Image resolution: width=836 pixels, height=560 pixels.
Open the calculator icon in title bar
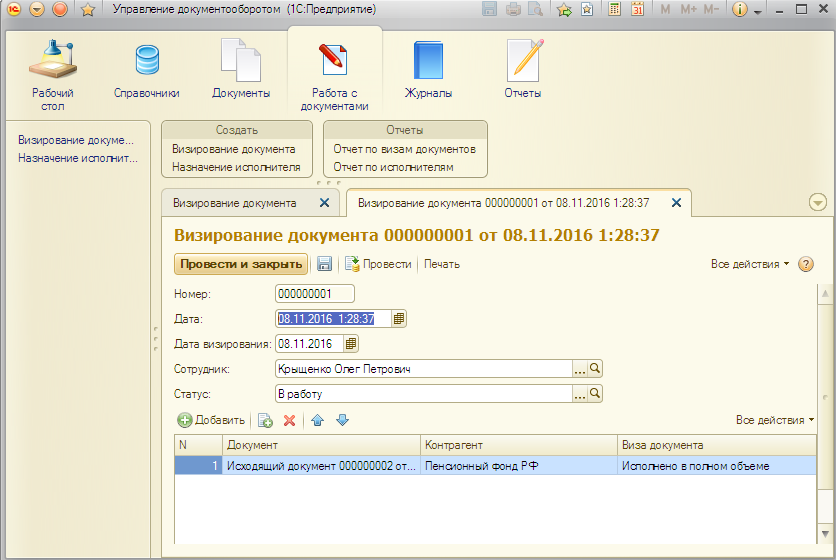tap(615, 9)
